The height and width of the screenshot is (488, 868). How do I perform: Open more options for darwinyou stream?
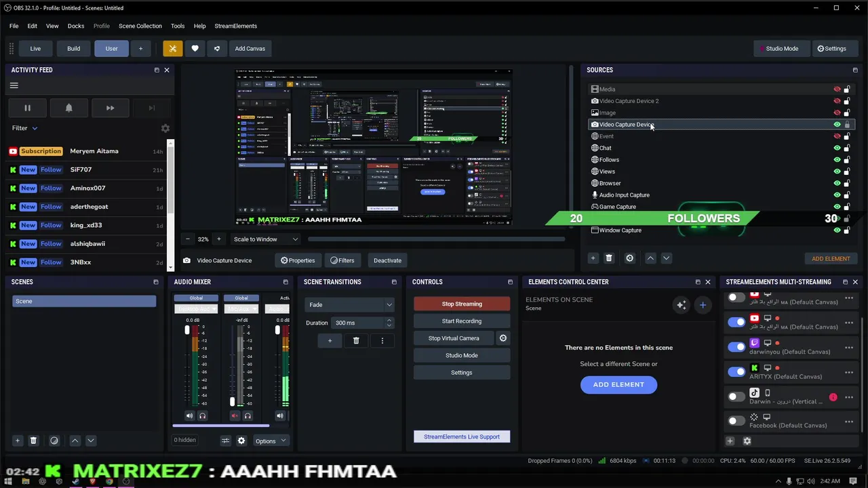(x=849, y=348)
